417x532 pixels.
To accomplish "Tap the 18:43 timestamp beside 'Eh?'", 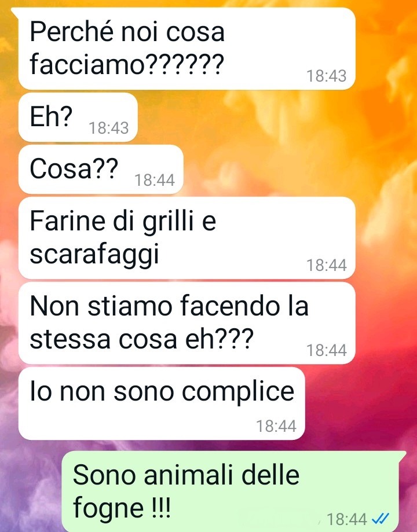I will [x=109, y=128].
